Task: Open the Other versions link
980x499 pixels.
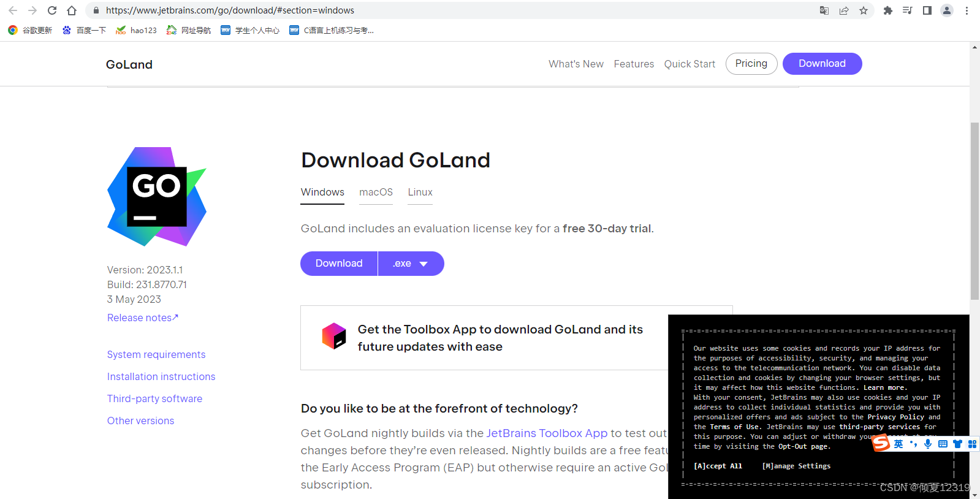Action: [x=140, y=421]
